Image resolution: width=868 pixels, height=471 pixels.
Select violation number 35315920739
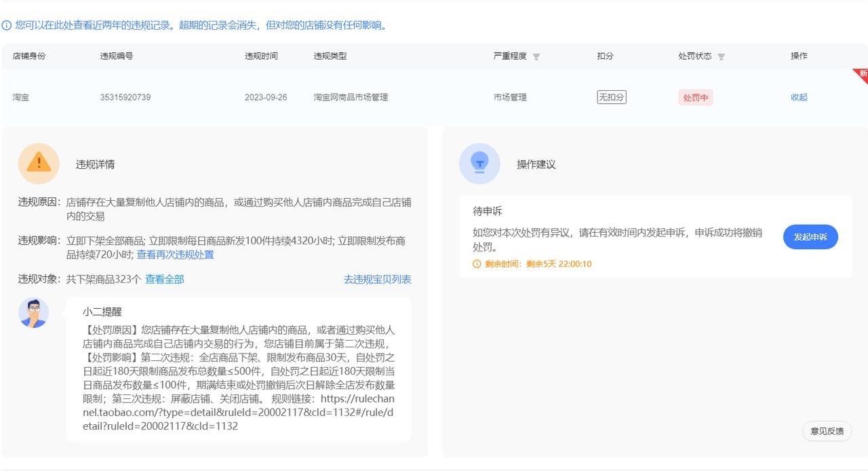[125, 97]
